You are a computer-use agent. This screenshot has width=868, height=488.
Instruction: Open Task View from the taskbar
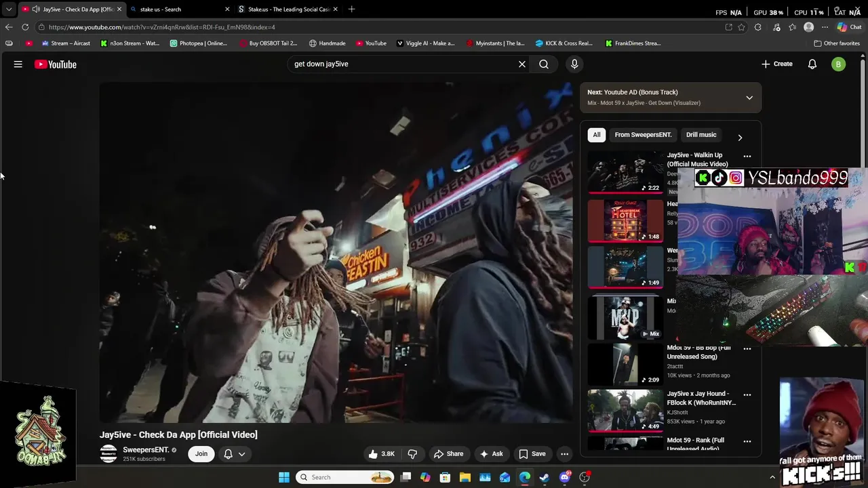(x=406, y=477)
